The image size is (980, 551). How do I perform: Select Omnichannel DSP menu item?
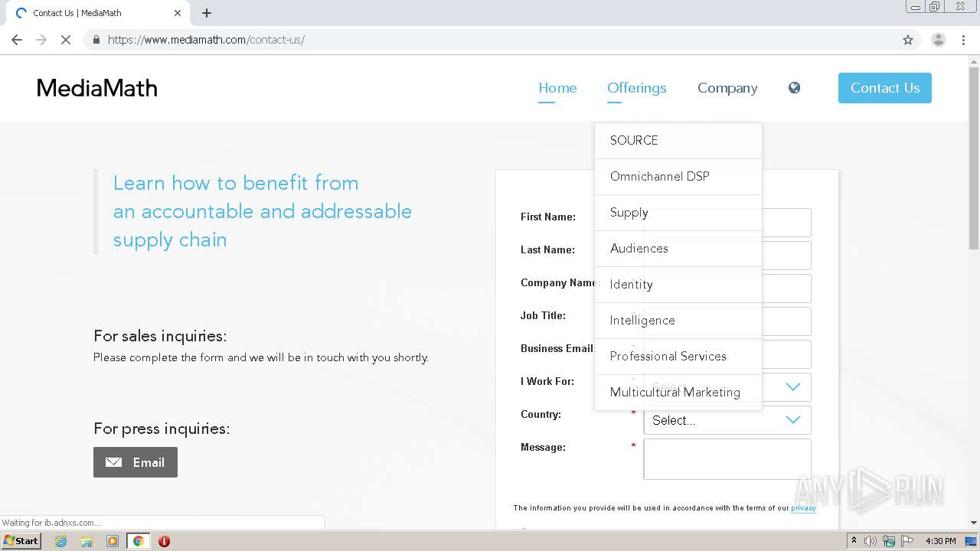(x=678, y=177)
